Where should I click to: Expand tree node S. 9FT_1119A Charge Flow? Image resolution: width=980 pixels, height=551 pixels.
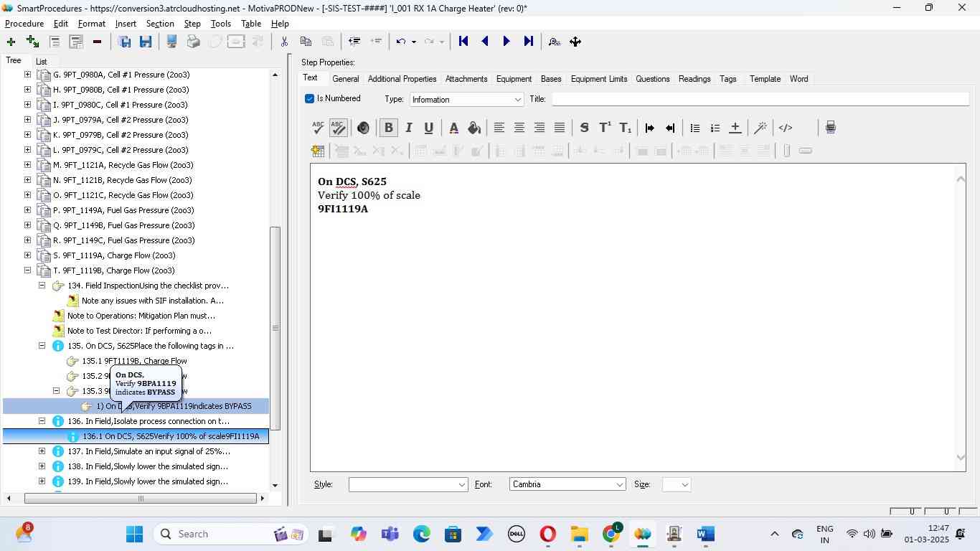click(27, 255)
